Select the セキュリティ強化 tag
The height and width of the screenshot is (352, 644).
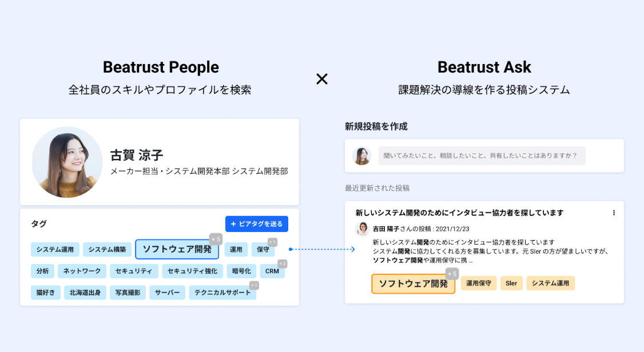(192, 271)
